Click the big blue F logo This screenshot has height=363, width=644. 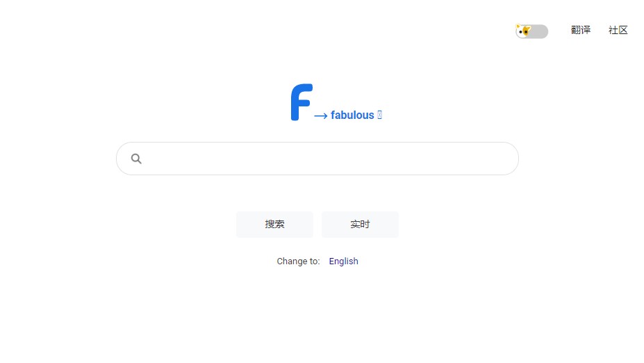(300, 102)
